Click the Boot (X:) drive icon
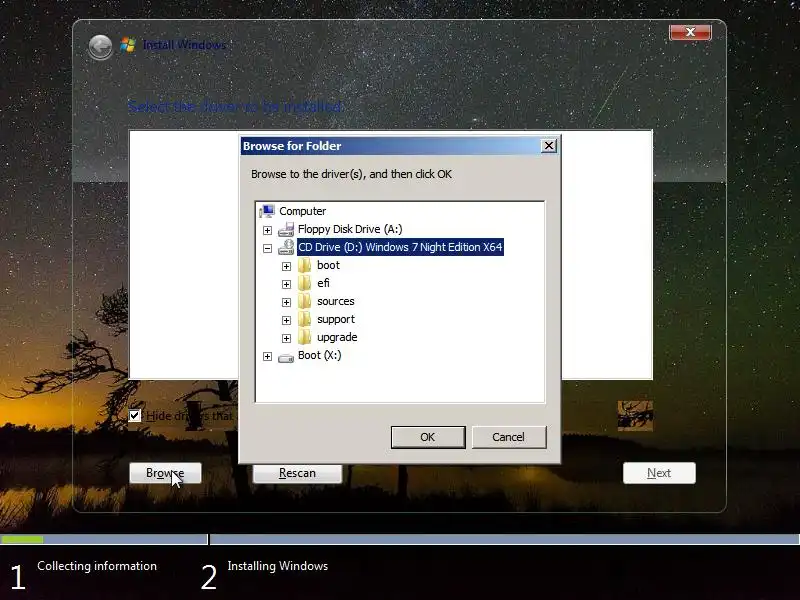Viewport: 800px width, 600px height. [286, 358]
